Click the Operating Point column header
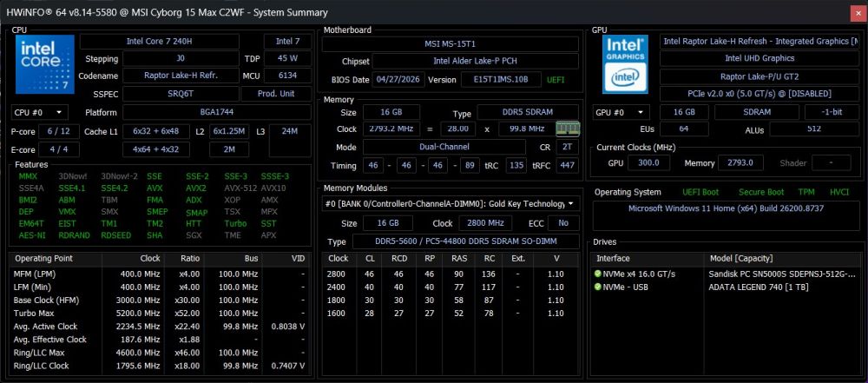 pyautogui.click(x=56, y=258)
